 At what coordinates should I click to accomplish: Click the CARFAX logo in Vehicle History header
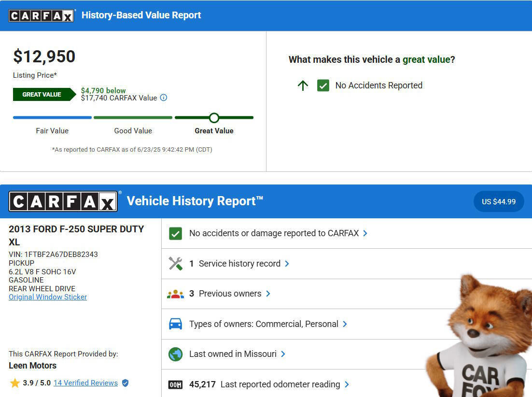pyautogui.click(x=63, y=201)
